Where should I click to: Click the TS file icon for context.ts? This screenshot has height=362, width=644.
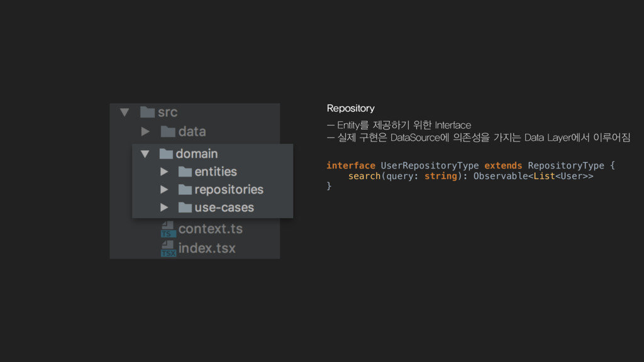pos(169,229)
